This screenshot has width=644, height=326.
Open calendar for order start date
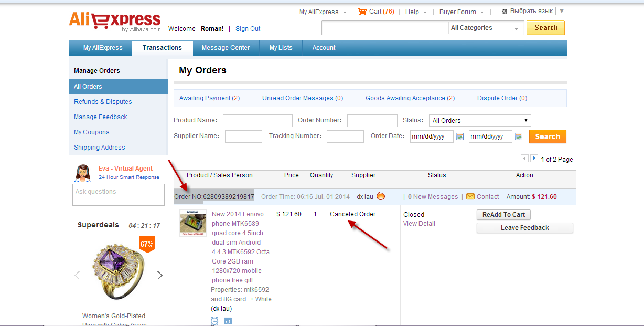pyautogui.click(x=460, y=136)
